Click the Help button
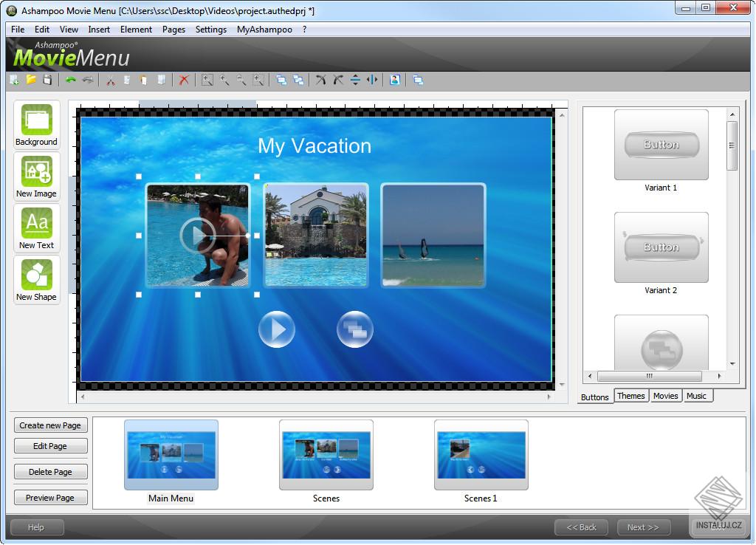The width and height of the screenshot is (756, 545). click(36, 527)
